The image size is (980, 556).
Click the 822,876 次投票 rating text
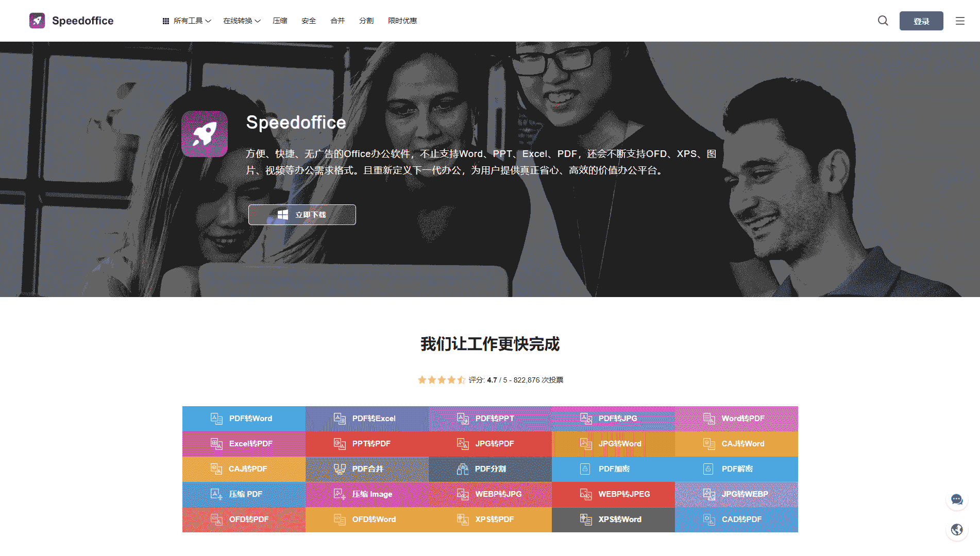pyautogui.click(x=538, y=380)
